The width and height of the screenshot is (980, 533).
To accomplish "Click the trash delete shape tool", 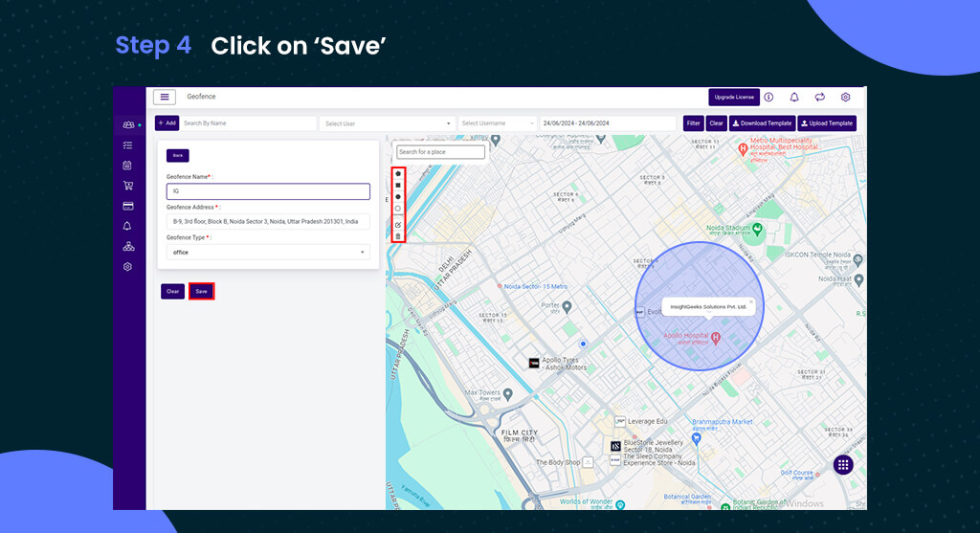I will click(398, 236).
